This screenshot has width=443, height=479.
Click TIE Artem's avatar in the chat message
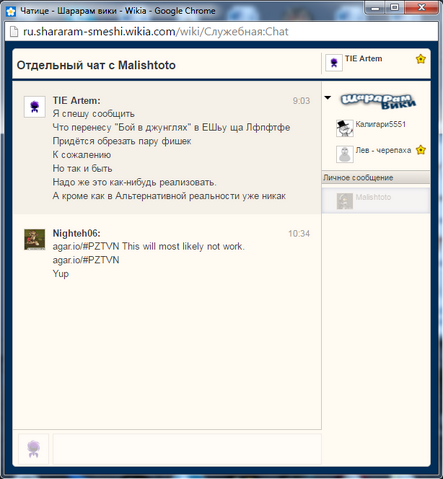35,107
